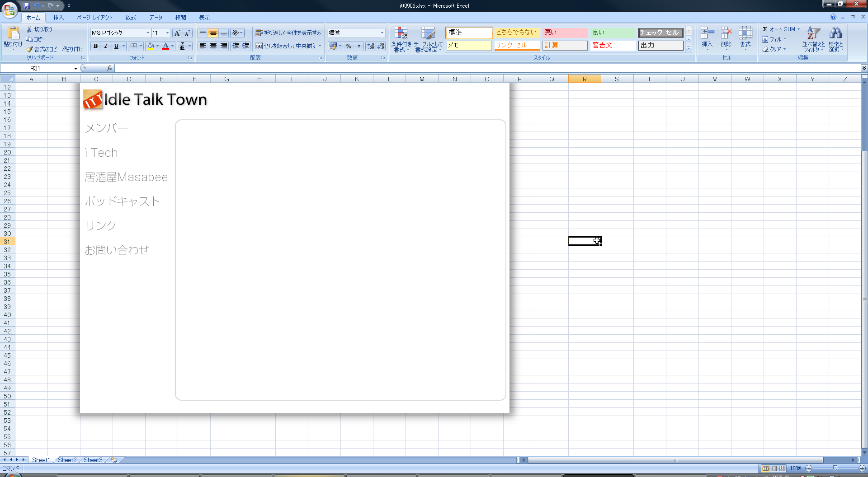Apply the 悪い (Bad) cell style

point(565,33)
